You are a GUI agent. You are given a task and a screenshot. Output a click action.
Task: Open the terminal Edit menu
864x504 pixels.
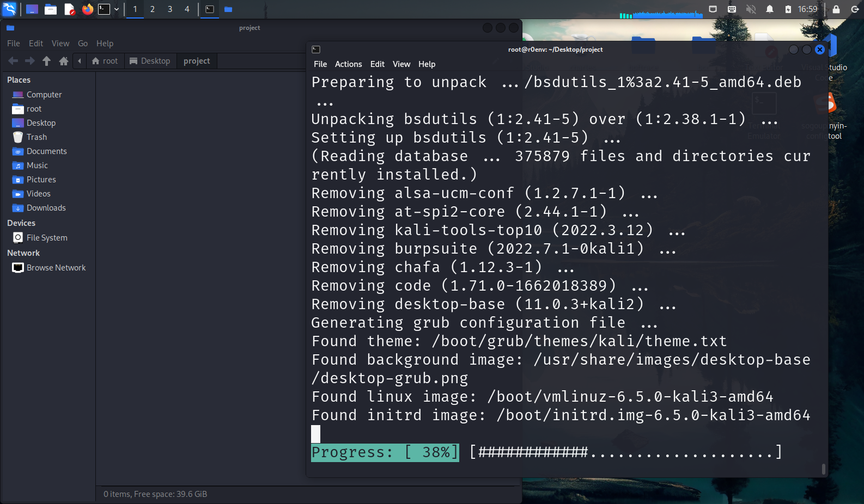(x=378, y=64)
